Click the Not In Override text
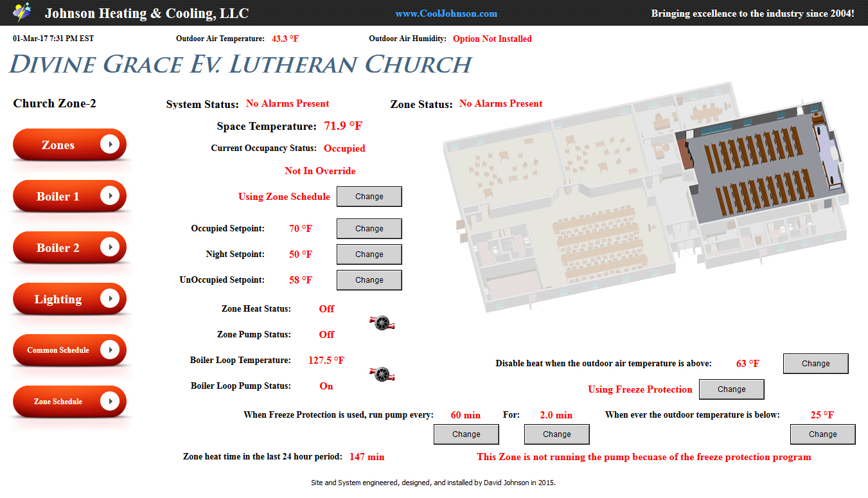The image size is (868, 498). (x=320, y=171)
